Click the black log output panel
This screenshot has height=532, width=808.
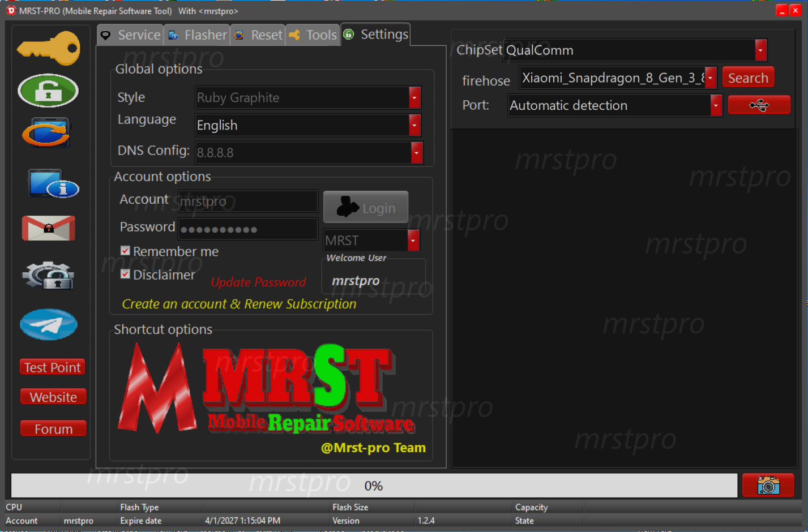point(625,298)
